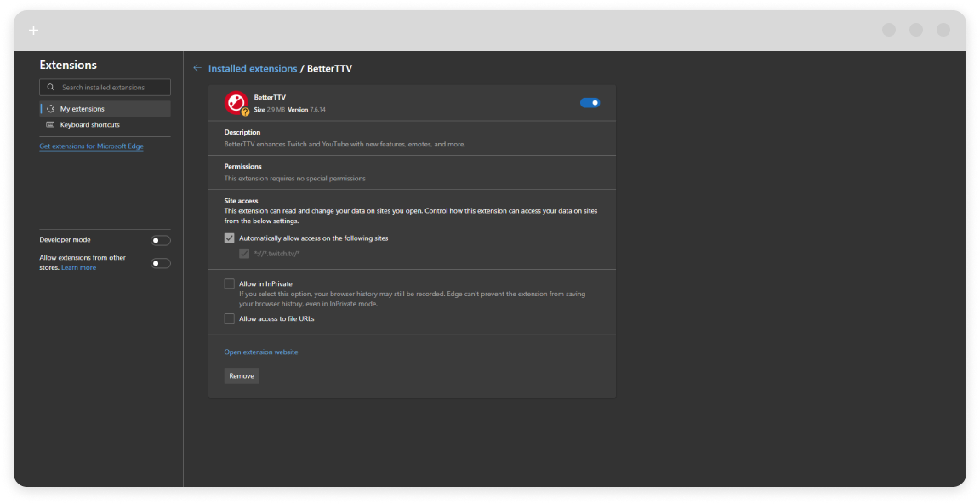The width and height of the screenshot is (980, 504).
Task: Open Get extensions for Microsoft Edge link
Action: pos(91,146)
